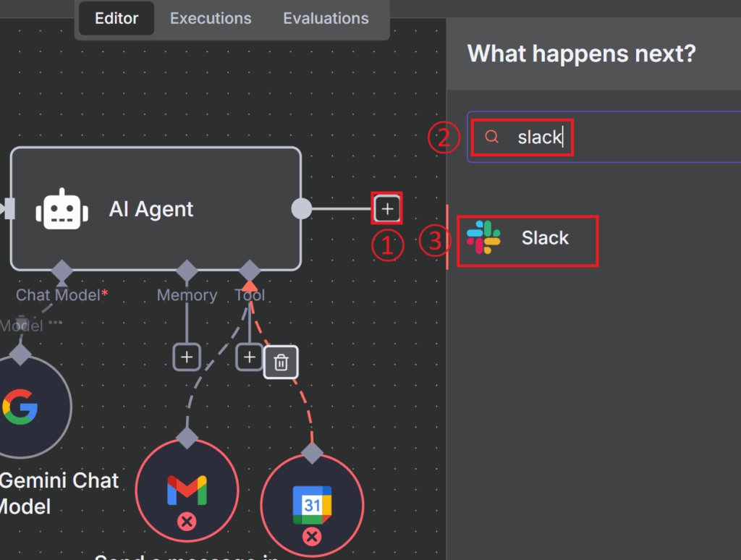Add a Tool sub-node with plus button
The image size is (741, 560).
pyautogui.click(x=250, y=357)
